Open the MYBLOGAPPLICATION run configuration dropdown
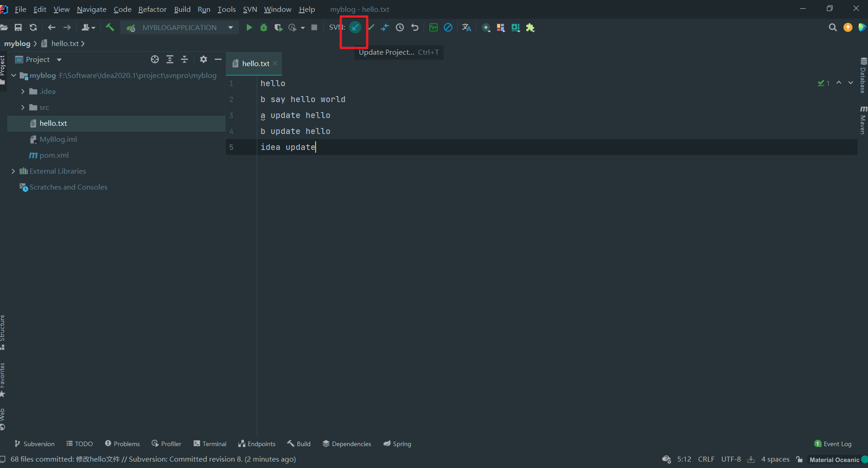 180,27
